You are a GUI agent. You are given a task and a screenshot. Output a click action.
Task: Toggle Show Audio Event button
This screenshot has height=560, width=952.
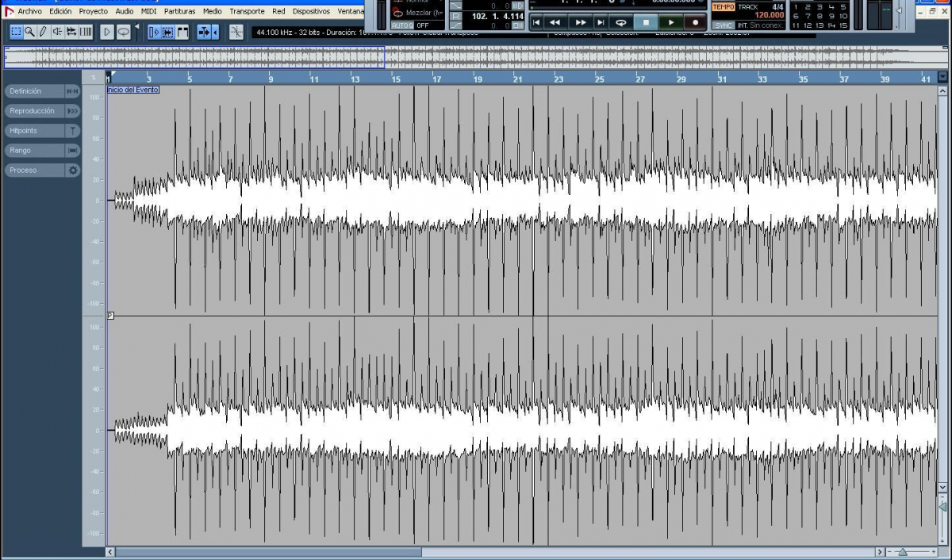coord(168,32)
